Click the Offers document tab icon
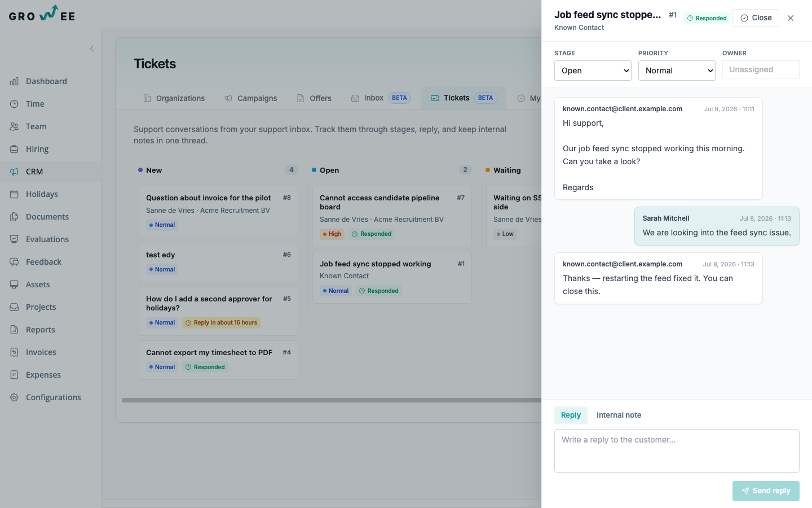Screen dimensions: 812x508 click(x=301, y=98)
